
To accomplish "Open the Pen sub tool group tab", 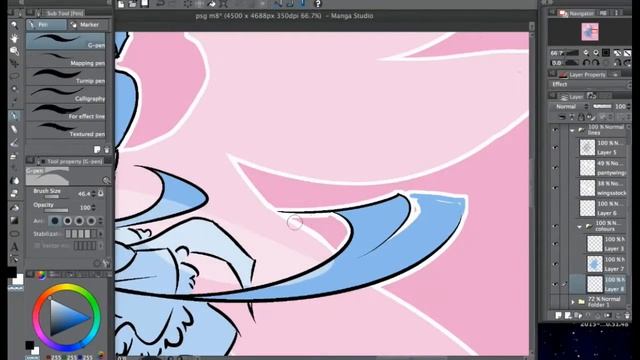I will [x=46, y=24].
